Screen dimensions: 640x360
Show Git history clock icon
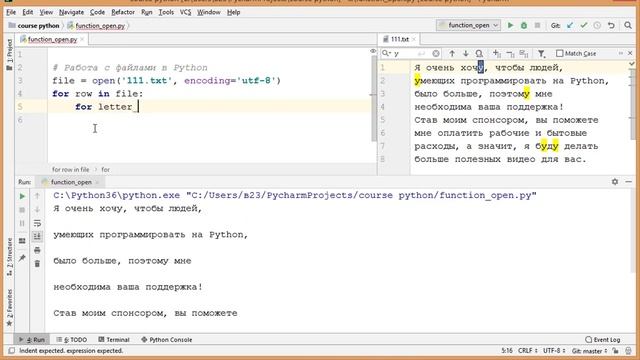597,25
